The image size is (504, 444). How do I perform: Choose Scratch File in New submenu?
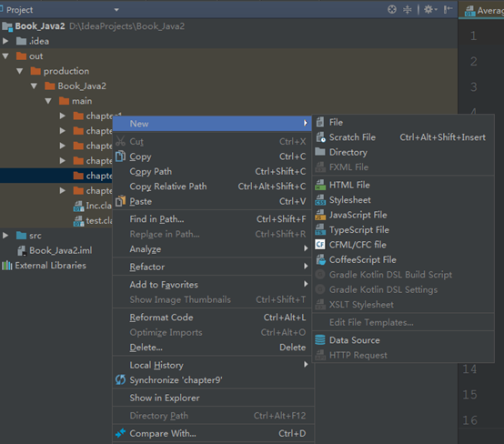click(x=403, y=137)
